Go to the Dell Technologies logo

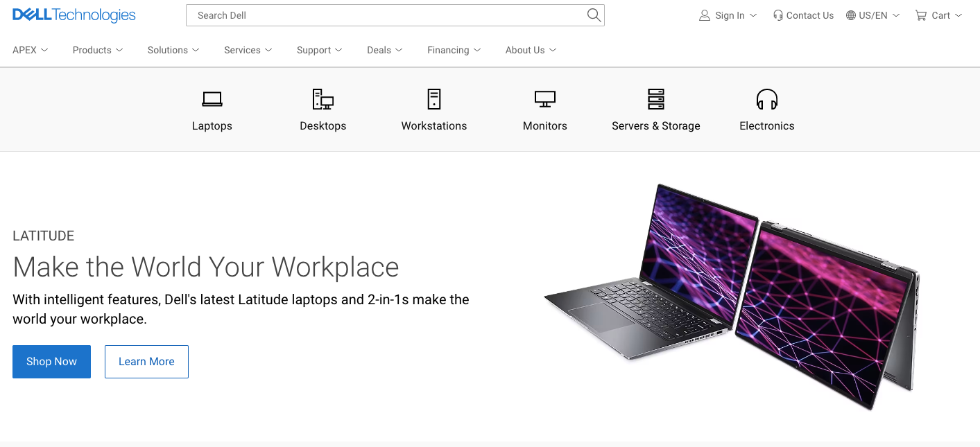74,15
